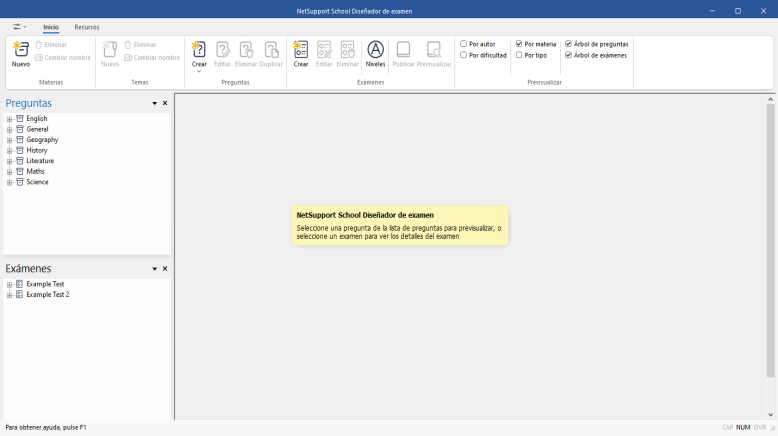Close the Preguntas panel

[x=165, y=103]
